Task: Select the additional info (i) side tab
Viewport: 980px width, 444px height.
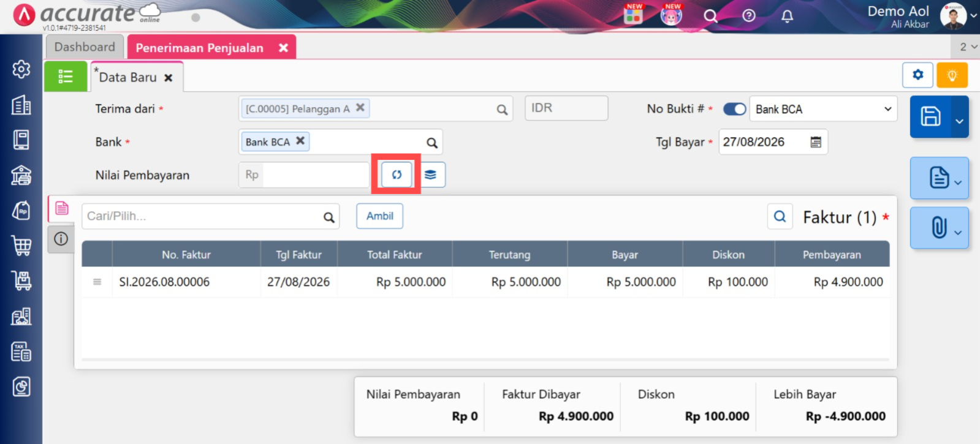Action: click(61, 239)
